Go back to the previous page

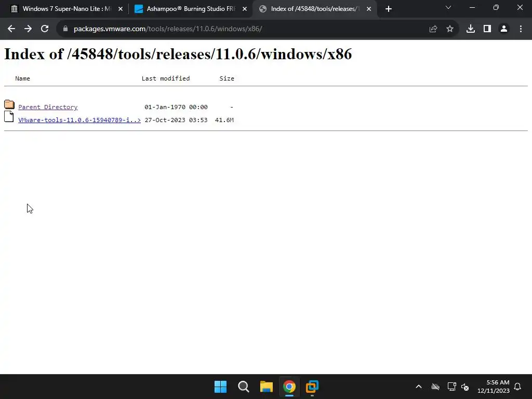11,29
